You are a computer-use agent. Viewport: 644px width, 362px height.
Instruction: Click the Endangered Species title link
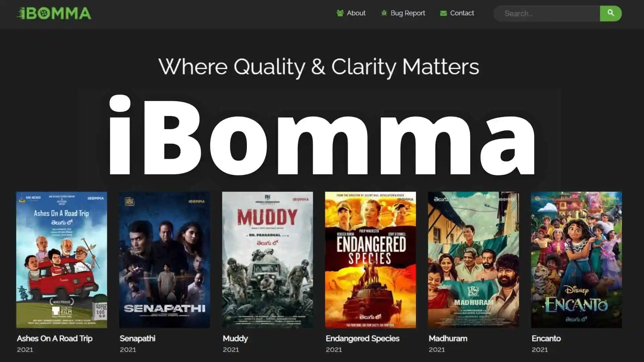tap(362, 339)
